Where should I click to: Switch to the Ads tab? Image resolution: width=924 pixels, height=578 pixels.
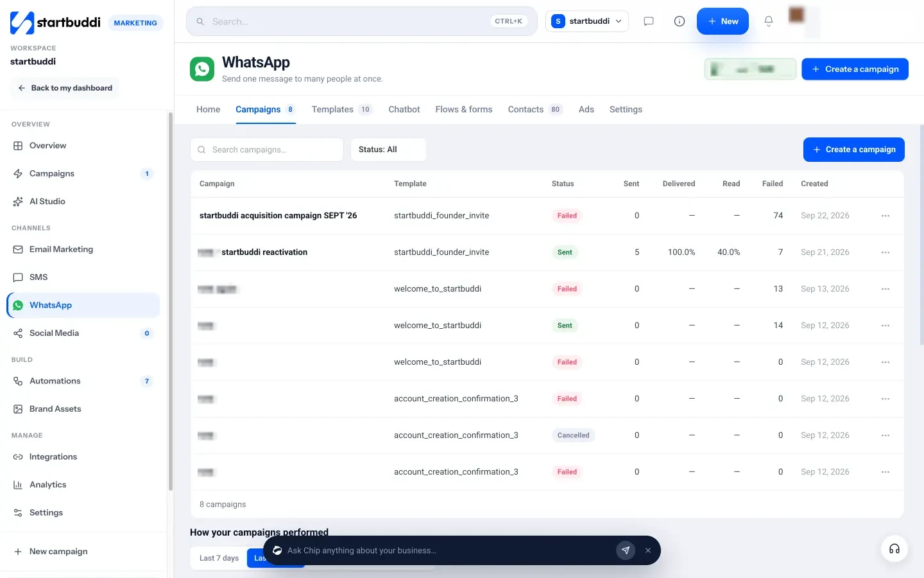(586, 110)
